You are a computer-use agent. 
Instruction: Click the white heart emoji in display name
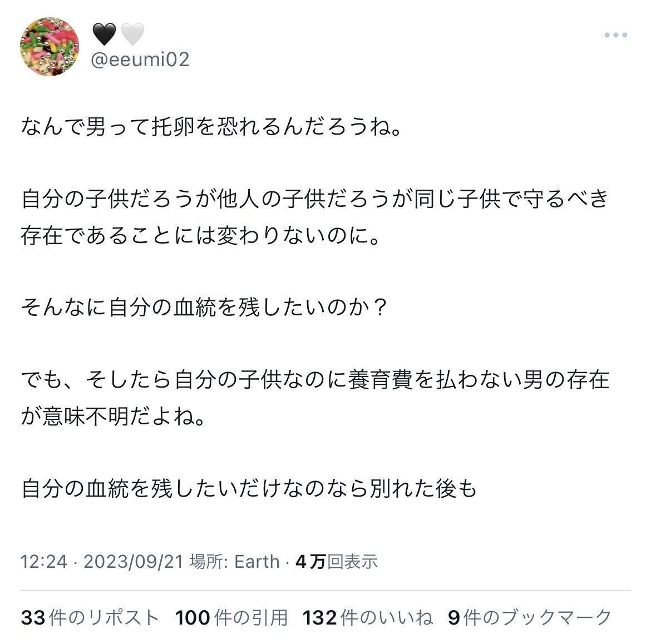tap(132, 34)
